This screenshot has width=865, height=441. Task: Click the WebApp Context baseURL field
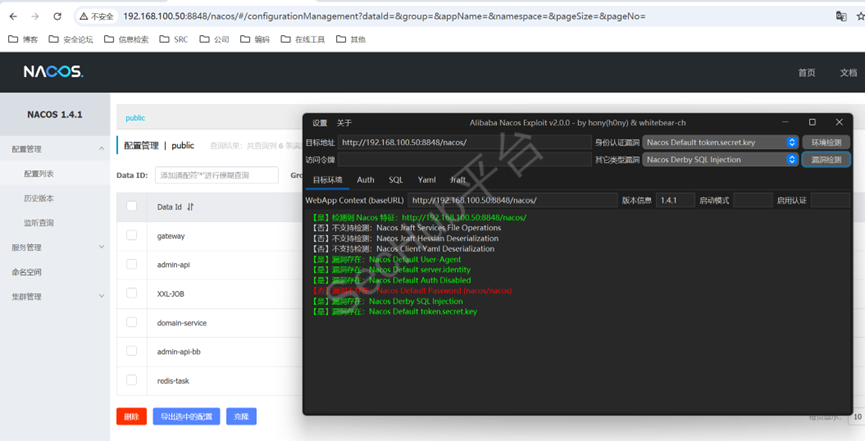512,200
